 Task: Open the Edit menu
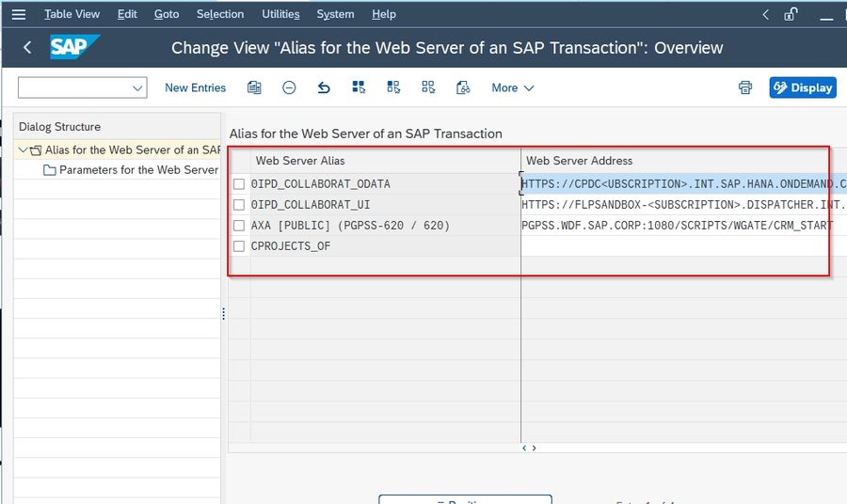click(x=127, y=14)
